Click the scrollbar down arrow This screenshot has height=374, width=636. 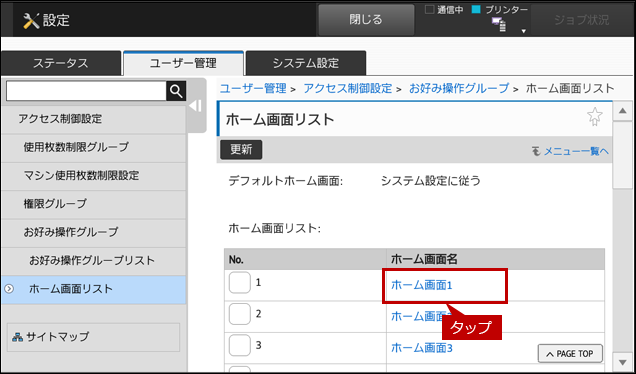coord(623,362)
